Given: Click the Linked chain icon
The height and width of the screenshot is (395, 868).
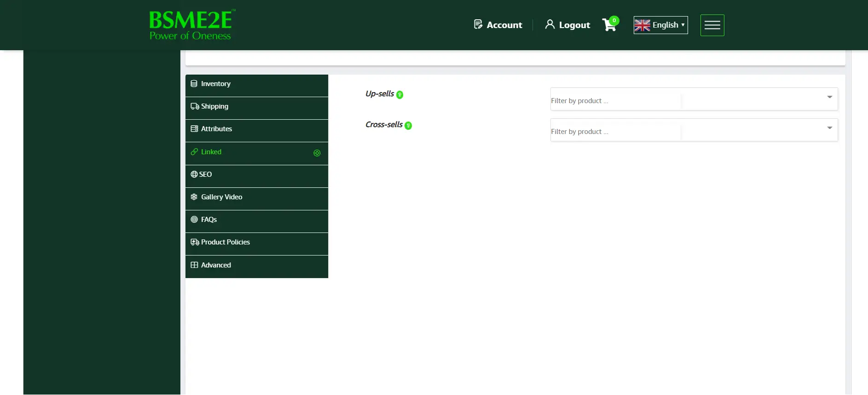Looking at the screenshot, I should pyautogui.click(x=194, y=152).
